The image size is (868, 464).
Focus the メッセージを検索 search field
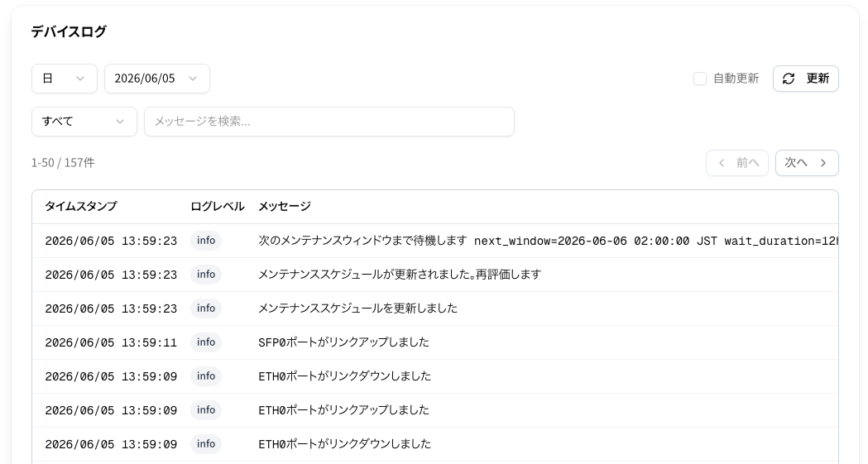(x=329, y=122)
